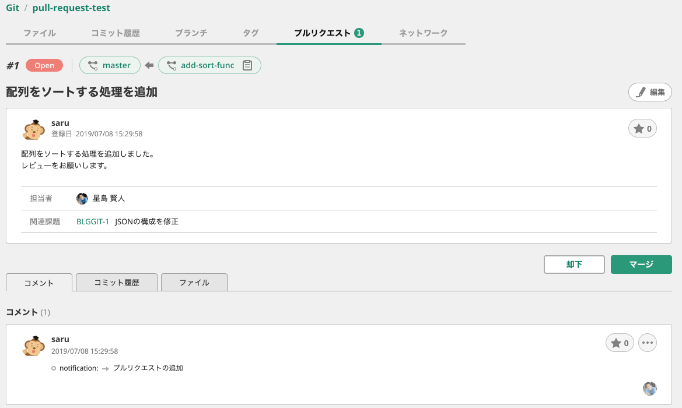Screen dimensions: 682x408
Task: Open the comment's three-dot options menu
Action: point(647,343)
